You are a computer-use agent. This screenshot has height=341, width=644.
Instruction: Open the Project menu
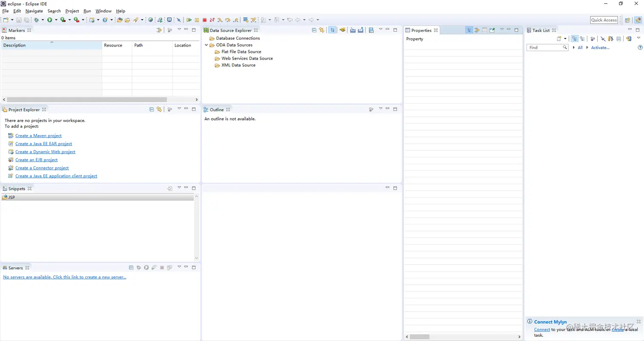(x=72, y=11)
